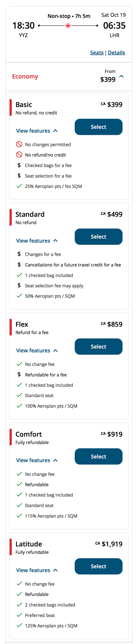Click checkmark beside 2 checked bags included
Image resolution: width=138 pixels, height=644 pixels.
click(x=19, y=604)
